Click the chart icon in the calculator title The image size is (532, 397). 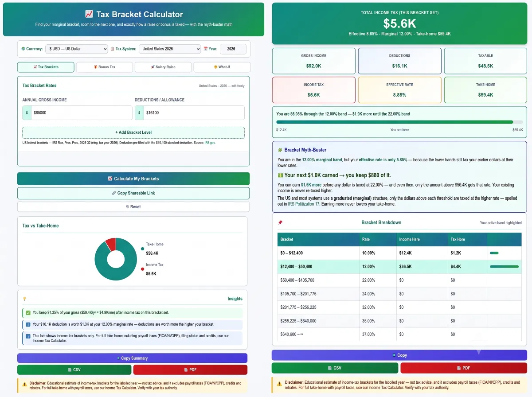[89, 14]
